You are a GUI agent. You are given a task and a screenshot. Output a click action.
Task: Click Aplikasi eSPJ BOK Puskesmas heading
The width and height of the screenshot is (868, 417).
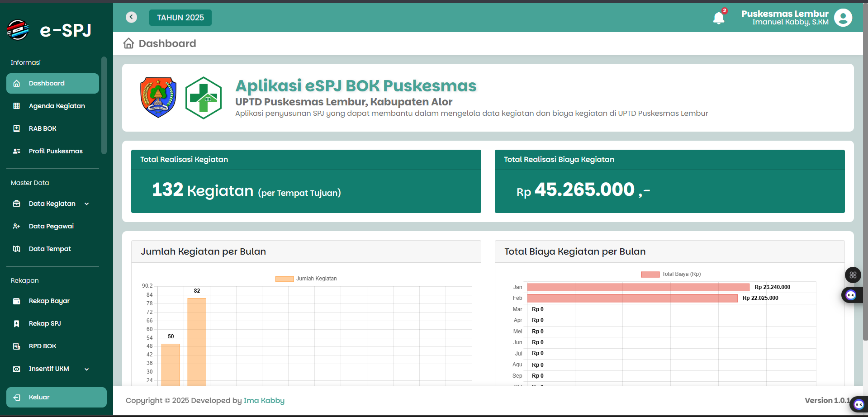click(356, 85)
